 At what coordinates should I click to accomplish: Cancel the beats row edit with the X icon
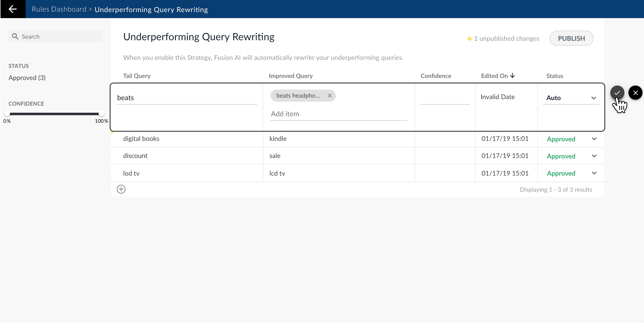(x=635, y=93)
